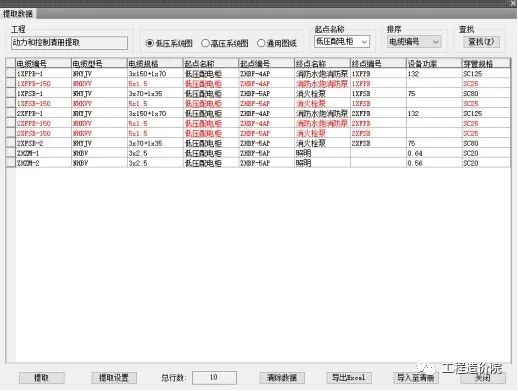Click cable number cell 2XFSB-2
Viewport: 518px width, 391px height.
pyautogui.click(x=43, y=144)
